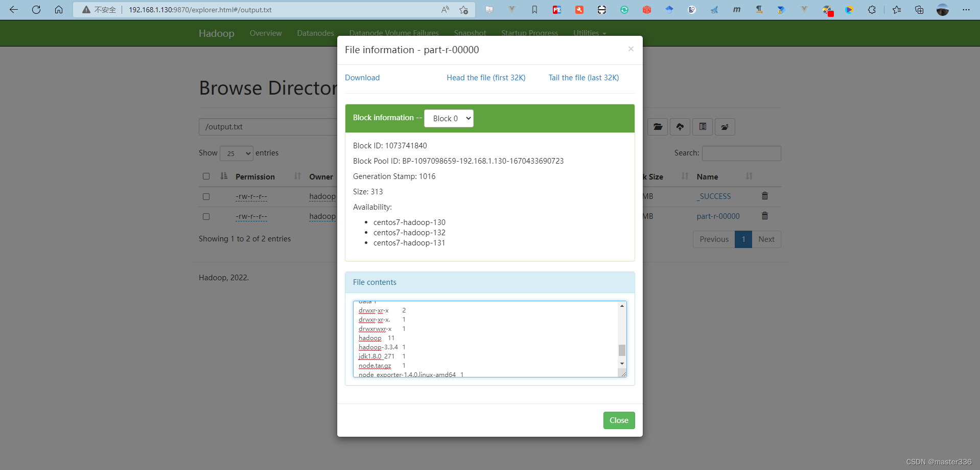Viewport: 980px width, 470px height.
Task: Tick the select-all checkbox in table header
Action: [206, 176]
